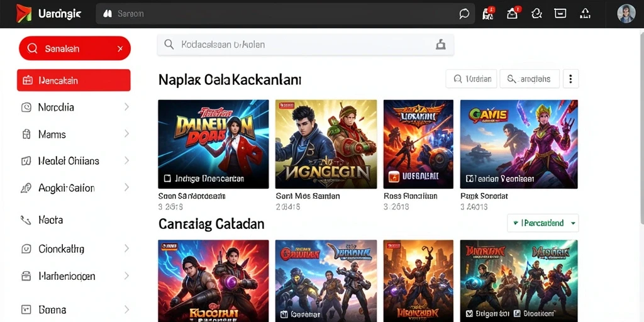
Task: Click the Sont Mos Samden title text
Action: (x=308, y=196)
